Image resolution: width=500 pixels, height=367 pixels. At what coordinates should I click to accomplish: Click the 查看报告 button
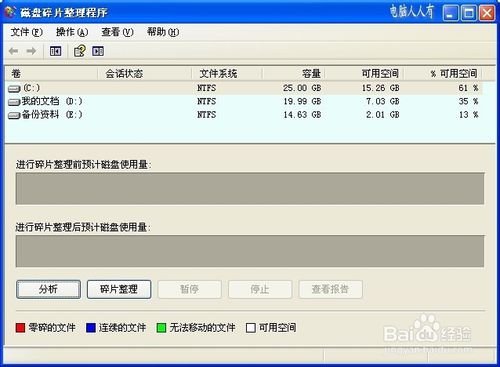click(330, 289)
